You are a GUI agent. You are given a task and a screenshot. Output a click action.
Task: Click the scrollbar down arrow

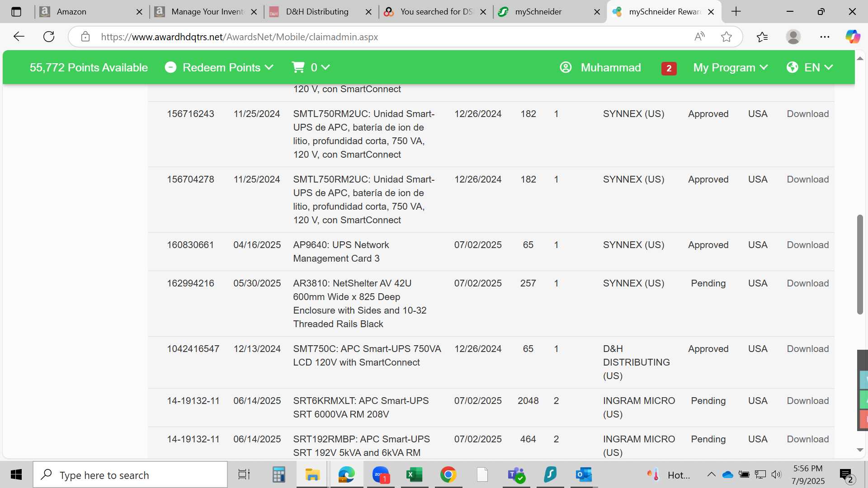click(x=860, y=450)
